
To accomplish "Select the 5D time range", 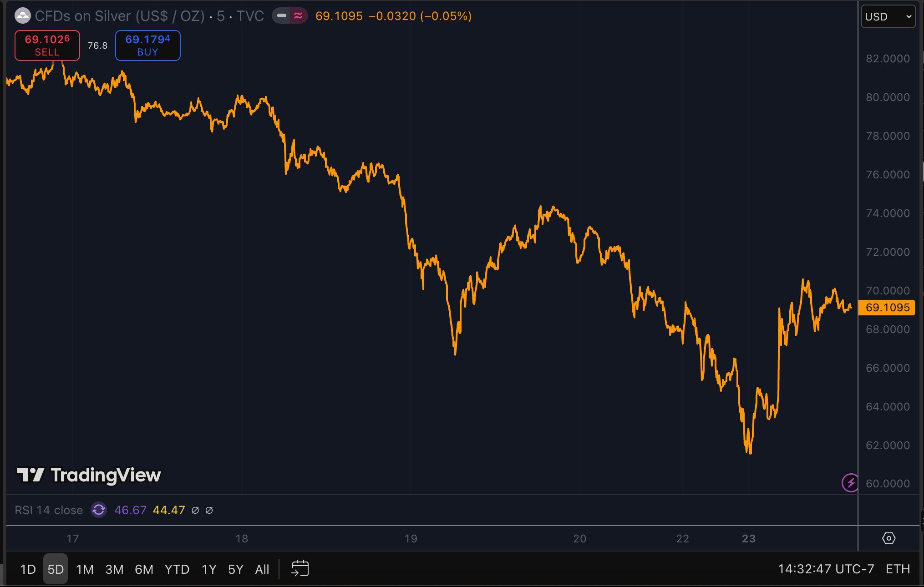I will (x=56, y=569).
